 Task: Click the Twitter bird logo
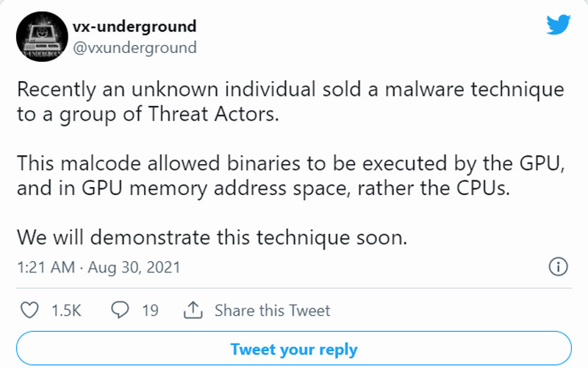point(559,24)
